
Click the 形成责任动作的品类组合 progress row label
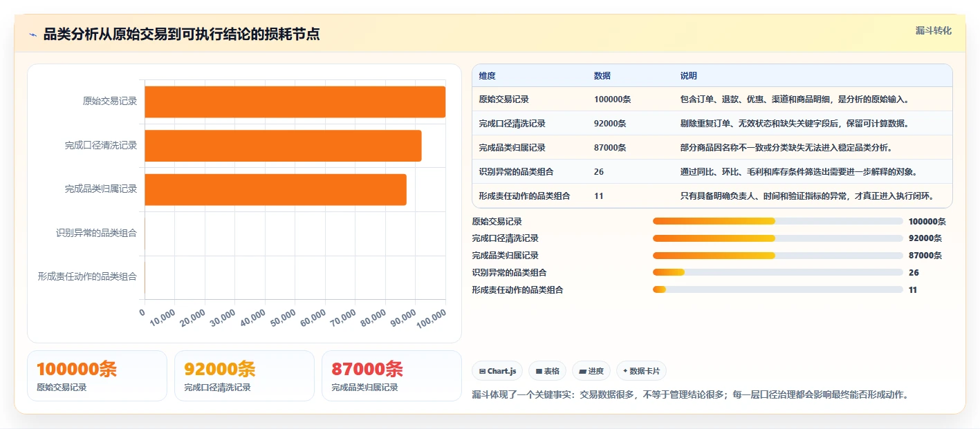pyautogui.click(x=517, y=290)
